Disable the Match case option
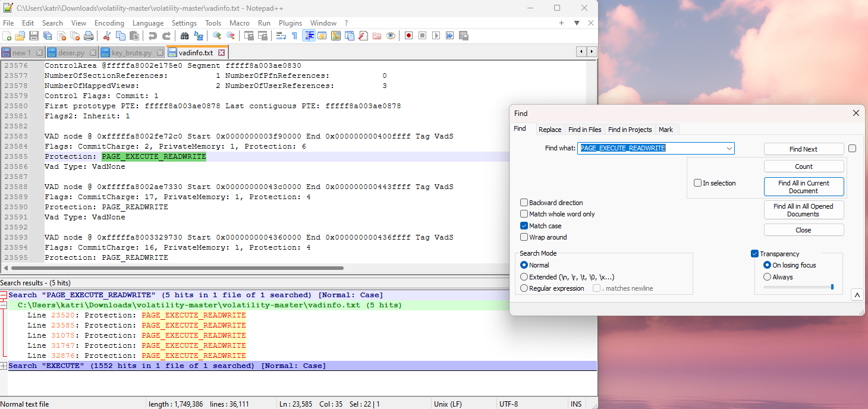 (x=524, y=225)
